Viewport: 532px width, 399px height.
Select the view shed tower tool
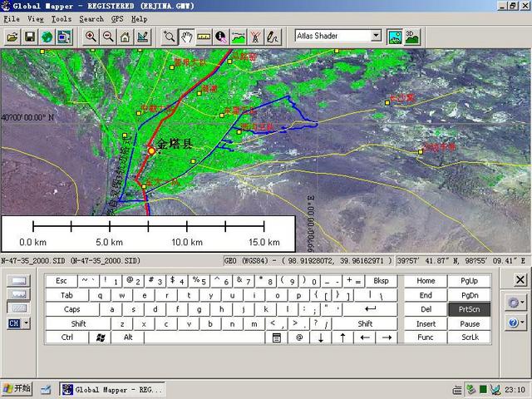[256, 37]
